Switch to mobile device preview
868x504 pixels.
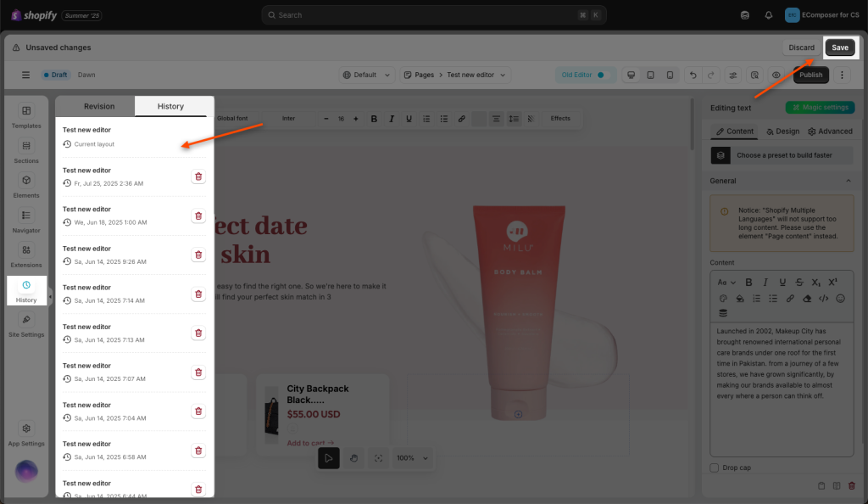pyautogui.click(x=670, y=75)
